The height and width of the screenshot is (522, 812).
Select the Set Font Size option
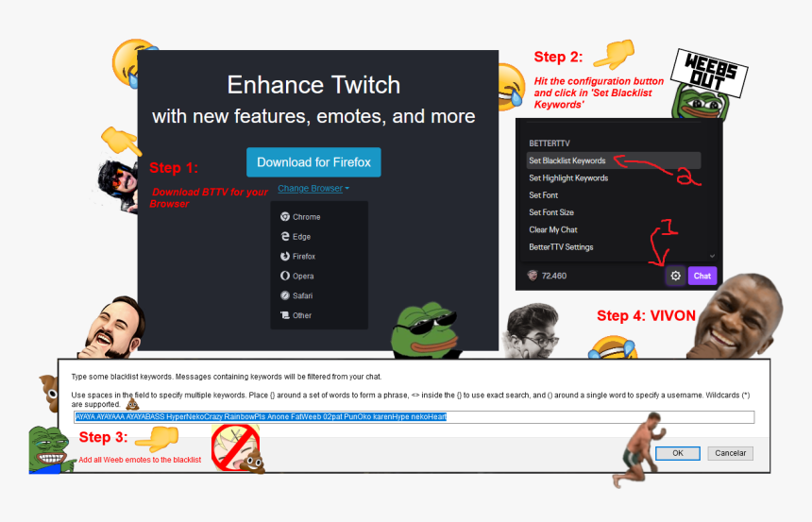point(551,212)
